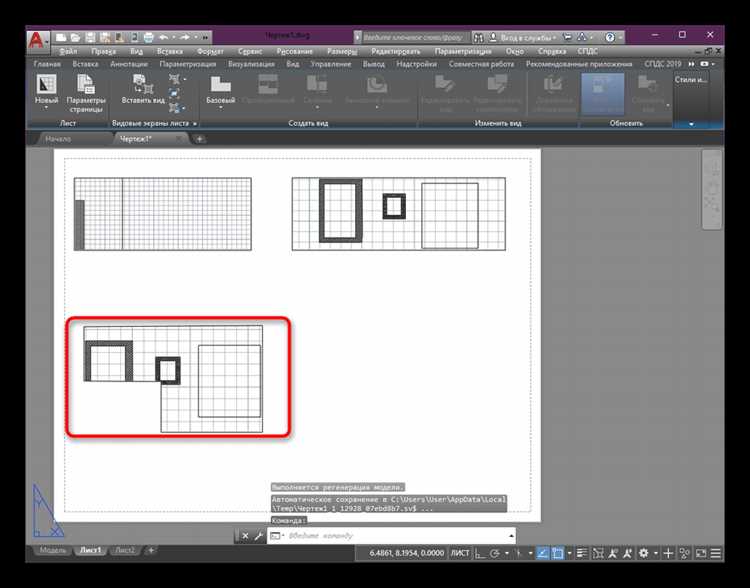Click the Plot printer quick-access icon
Screen dimensions: 750x588
pyautogui.click(x=149, y=37)
